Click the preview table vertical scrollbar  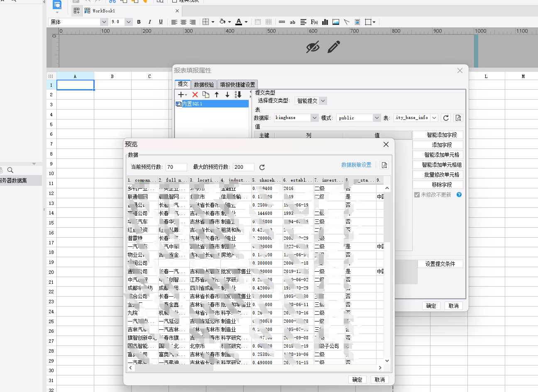pyautogui.click(x=387, y=274)
